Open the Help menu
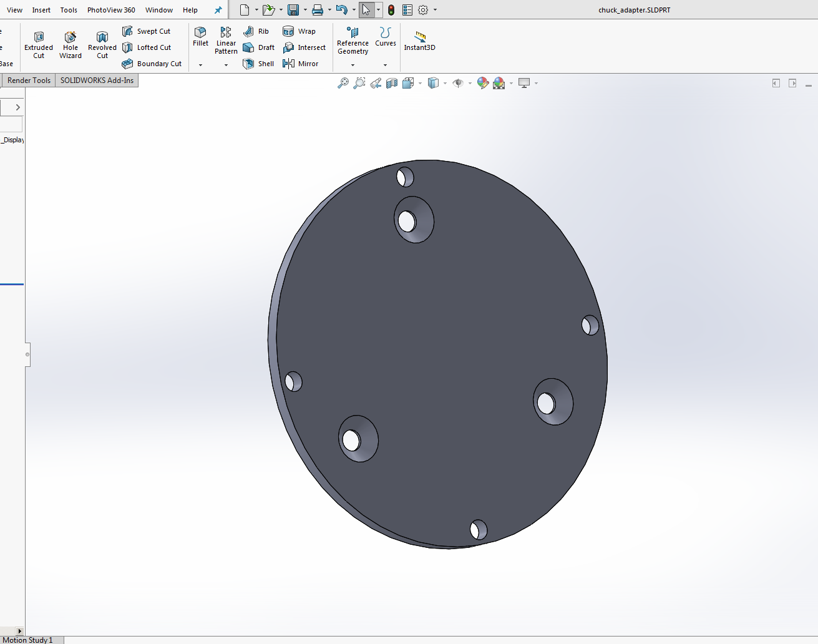 [190, 10]
